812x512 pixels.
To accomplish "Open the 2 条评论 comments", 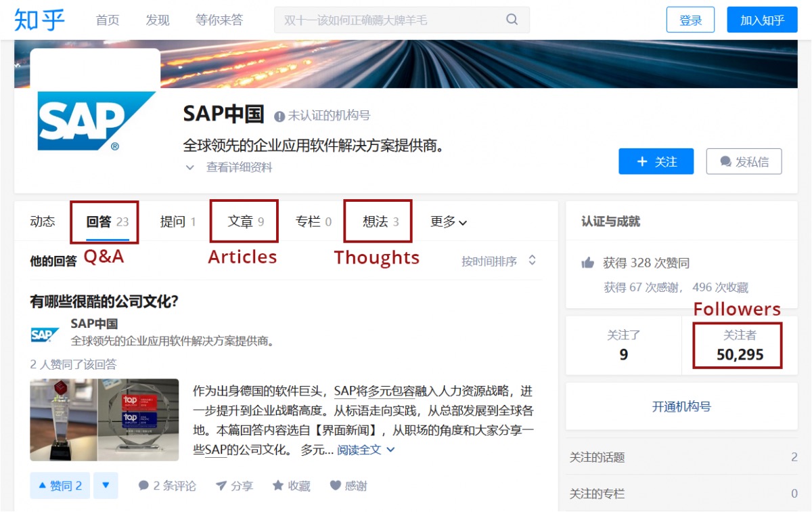I will pyautogui.click(x=167, y=486).
